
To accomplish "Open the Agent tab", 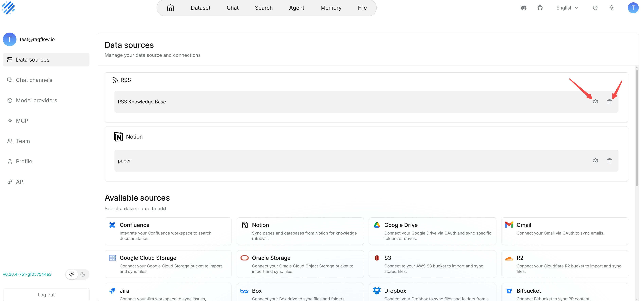I will (297, 8).
